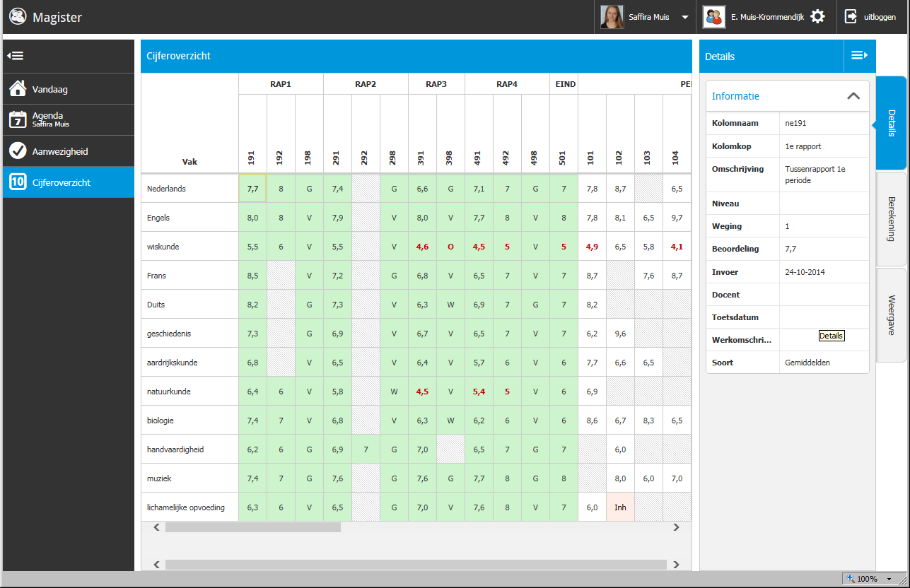Click the Magister logo icon
Screen dimensions: 910x588
pyautogui.click(x=18, y=16)
